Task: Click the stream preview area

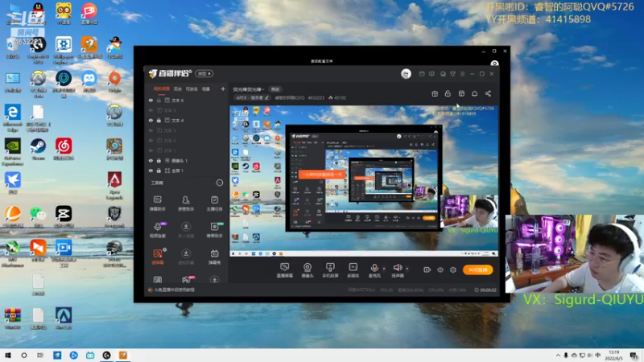Action: [364, 181]
